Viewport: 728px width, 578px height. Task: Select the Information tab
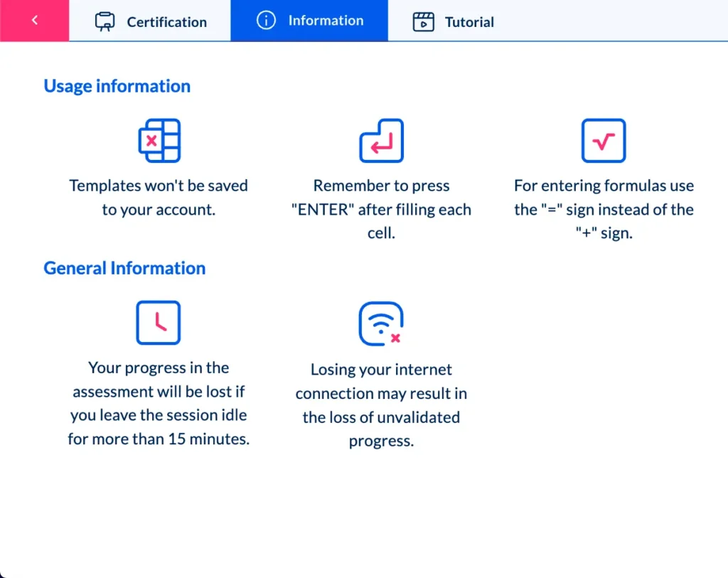coord(309,20)
